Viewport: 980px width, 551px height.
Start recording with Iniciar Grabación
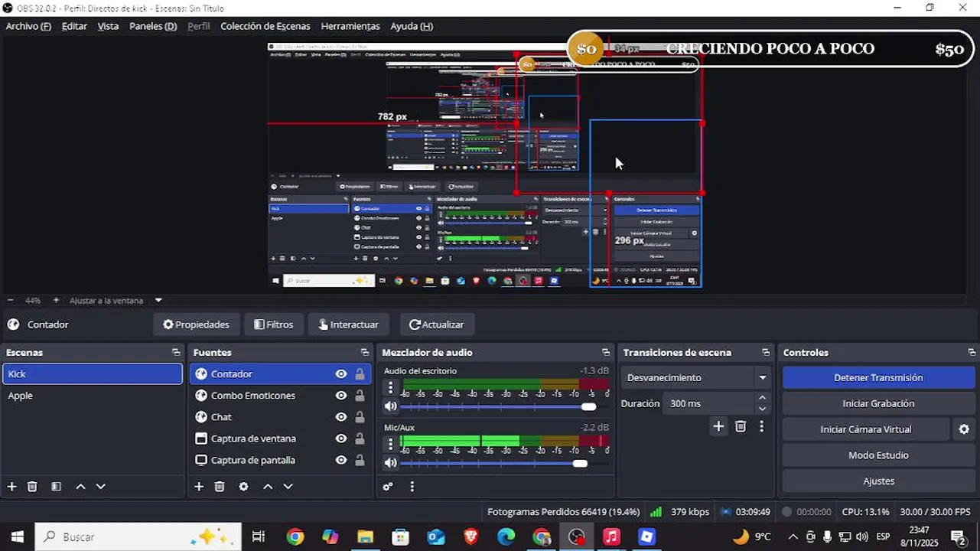click(x=878, y=403)
